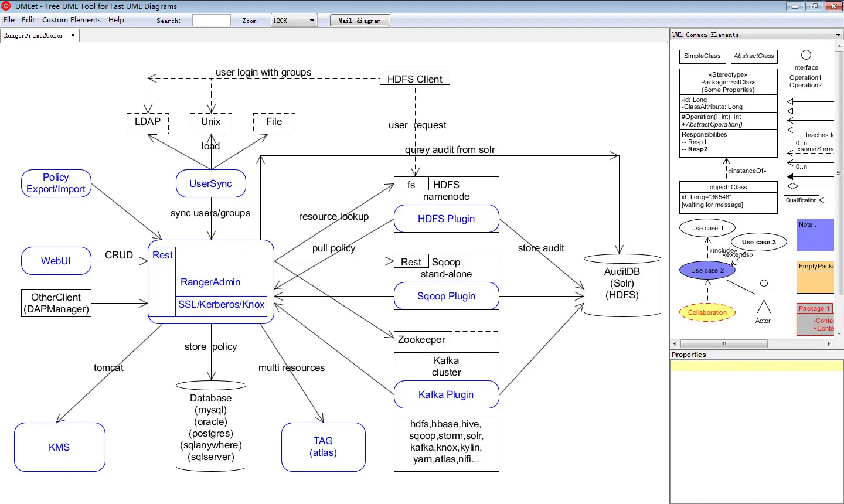Select the Collaboration dashed ellipse
This screenshot has width=844, height=504.
click(x=707, y=312)
